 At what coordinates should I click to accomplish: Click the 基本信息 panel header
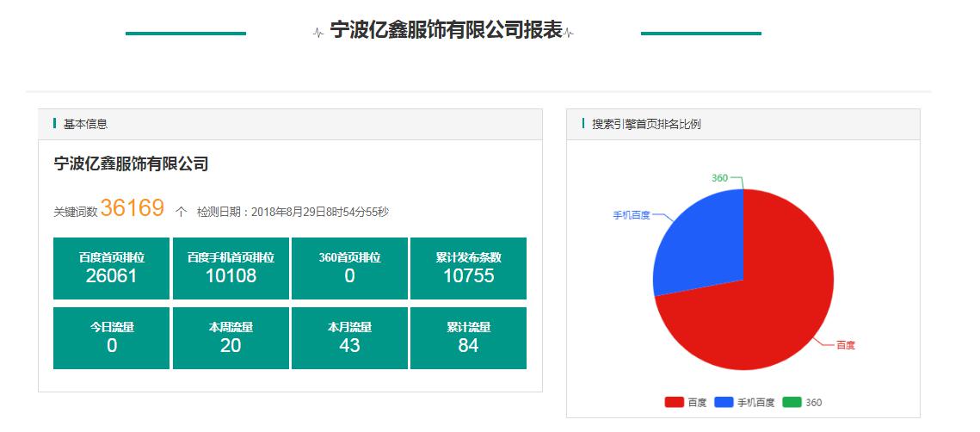(x=85, y=124)
